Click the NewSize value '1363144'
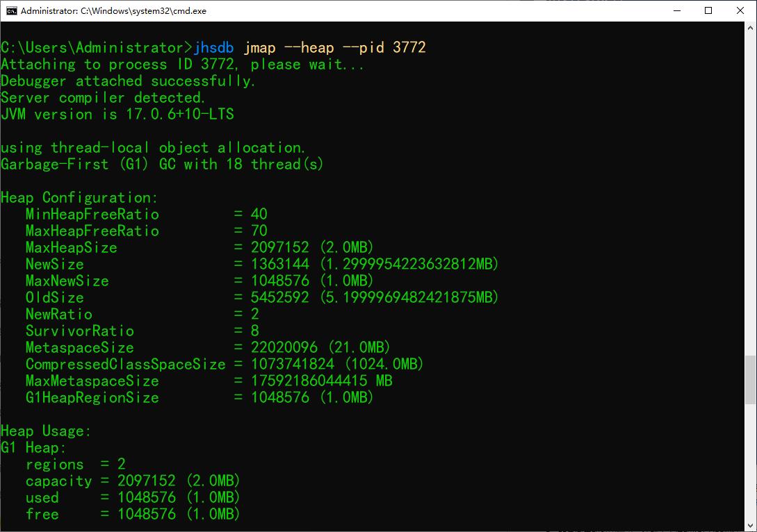 point(280,265)
